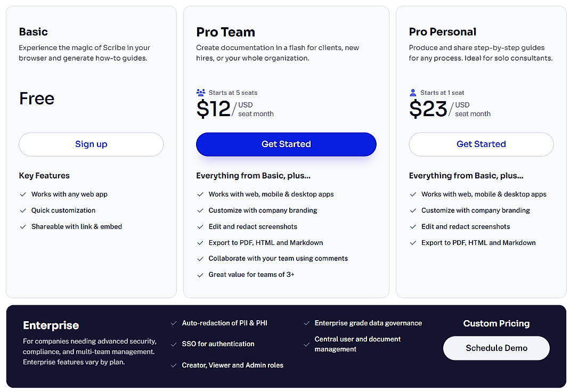The image size is (570, 392).
Task: Click the checkmark beside "Great value for teams of 3+"
Action: (x=200, y=274)
